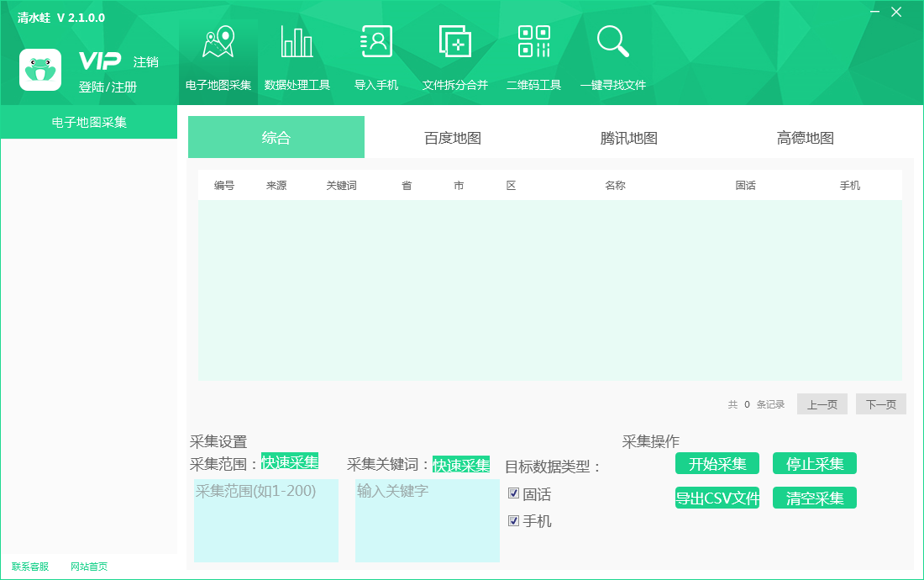Open the 电子地图采集 map pin icon
The width and height of the screenshot is (924, 580).
(x=218, y=42)
